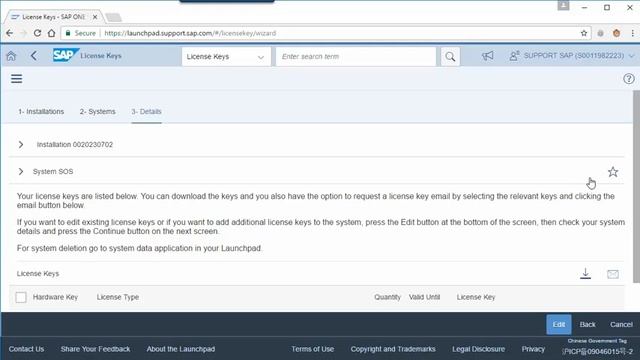Click the page vertical scrollbar

(x=636, y=186)
